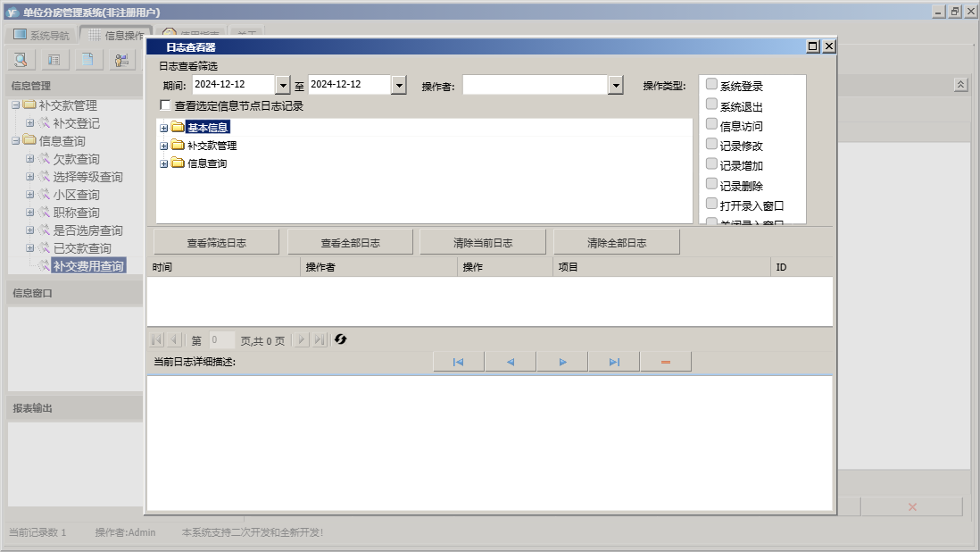Click the 基本信息 folder icon
The height and width of the screenshot is (552, 980).
[179, 128]
